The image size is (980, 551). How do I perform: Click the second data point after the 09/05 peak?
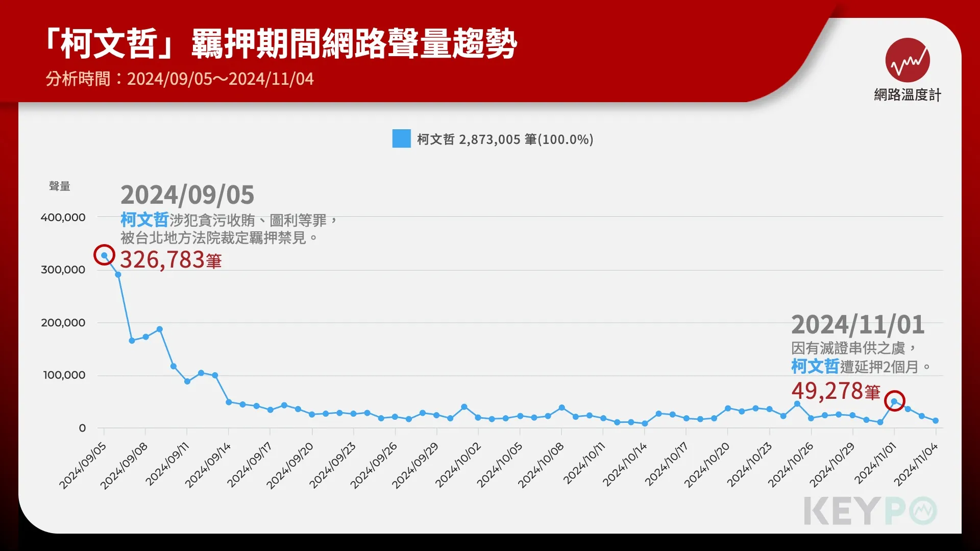click(x=132, y=341)
